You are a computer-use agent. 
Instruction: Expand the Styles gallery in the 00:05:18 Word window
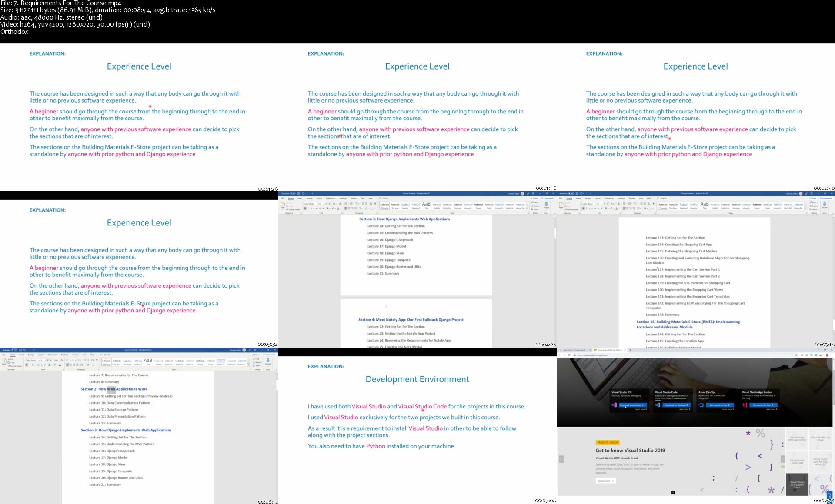805,209
